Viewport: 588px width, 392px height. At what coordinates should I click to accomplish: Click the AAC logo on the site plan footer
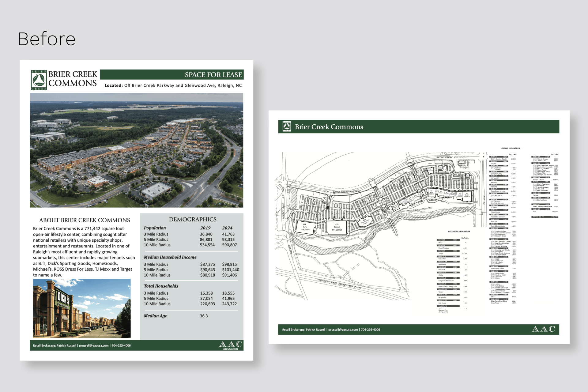tap(543, 329)
